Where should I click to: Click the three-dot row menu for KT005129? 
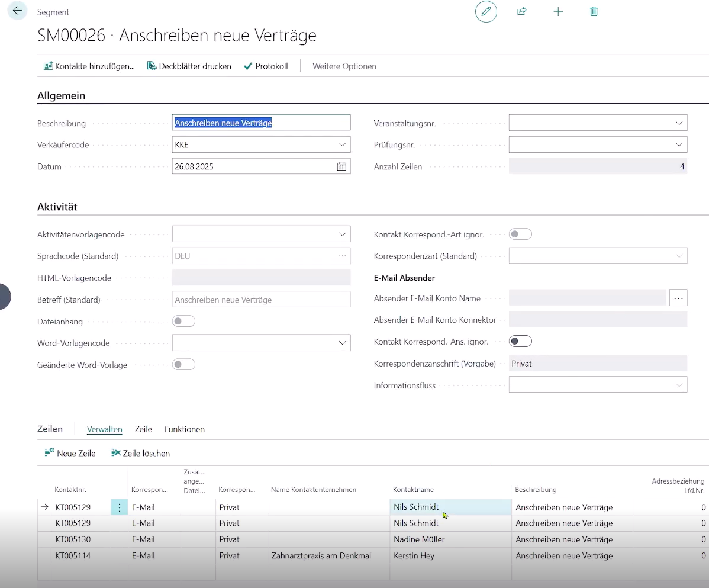[120, 507]
